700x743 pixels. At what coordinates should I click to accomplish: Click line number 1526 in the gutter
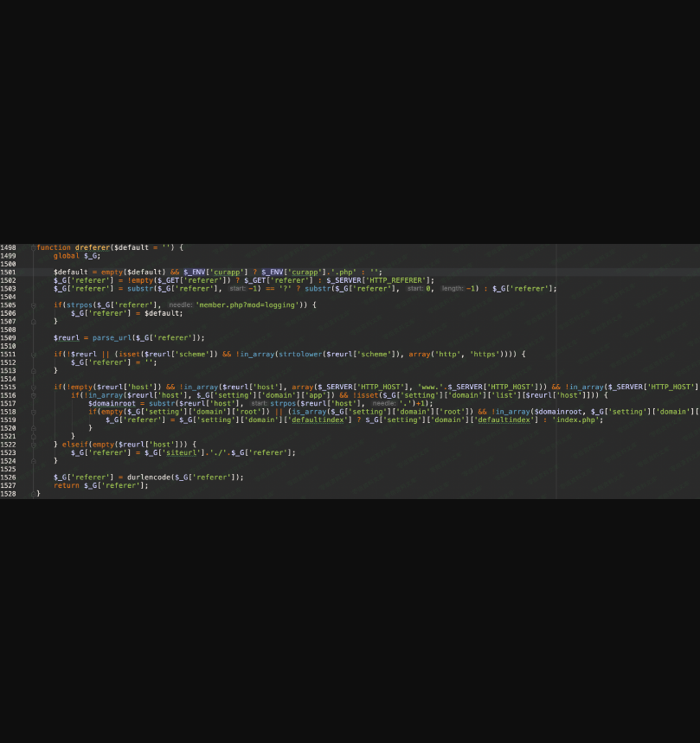pos(9,477)
